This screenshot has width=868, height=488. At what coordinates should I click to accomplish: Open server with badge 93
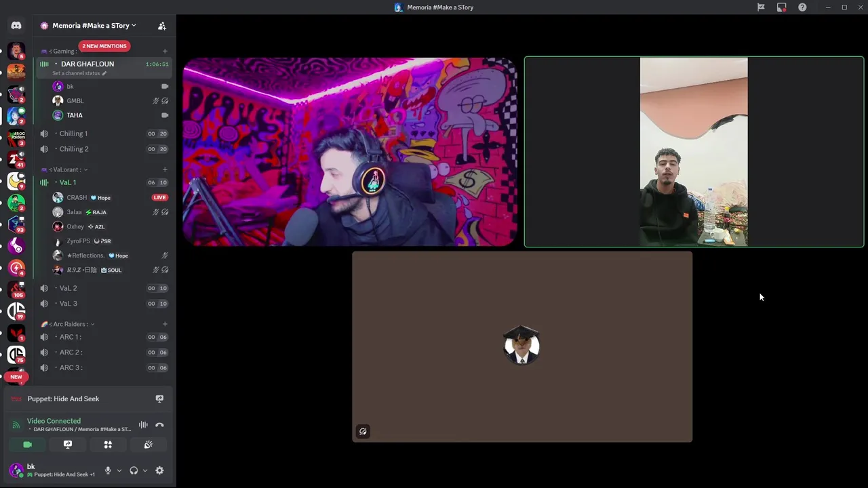16,224
